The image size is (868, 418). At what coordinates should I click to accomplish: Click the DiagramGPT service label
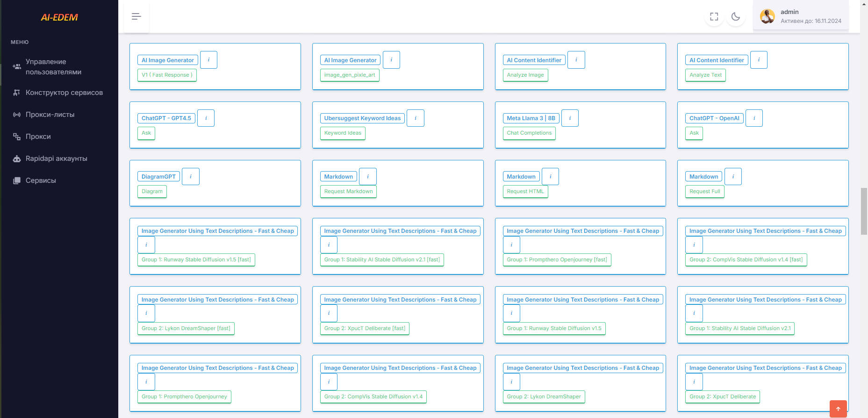coord(158,177)
